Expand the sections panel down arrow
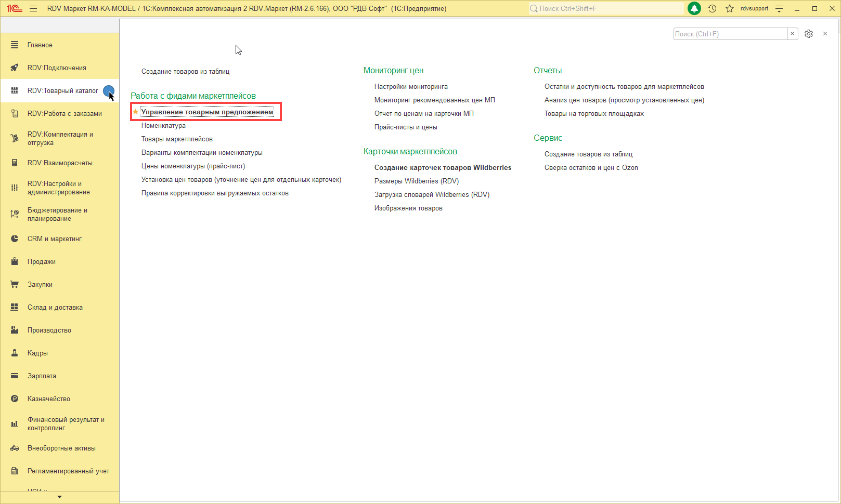841x504 pixels. [59, 497]
